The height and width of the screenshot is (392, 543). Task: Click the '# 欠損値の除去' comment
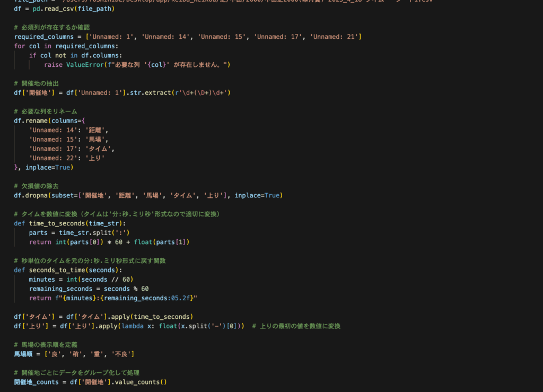[x=37, y=186]
